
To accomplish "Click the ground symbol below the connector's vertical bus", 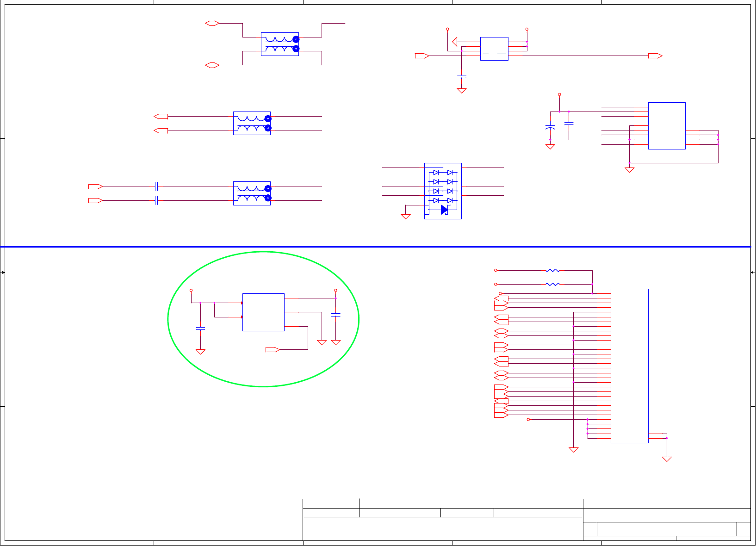I will pos(574,450).
